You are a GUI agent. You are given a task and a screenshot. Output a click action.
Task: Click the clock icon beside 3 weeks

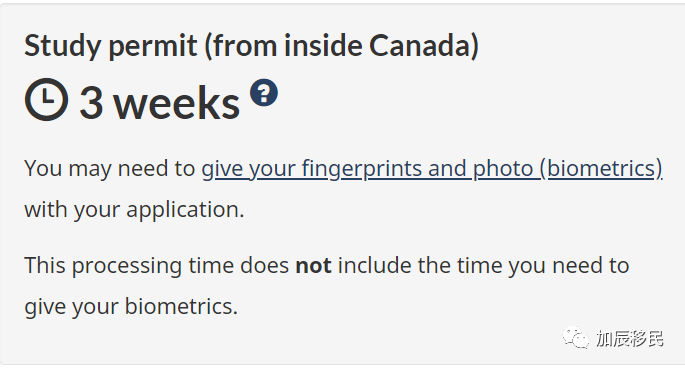(46, 99)
